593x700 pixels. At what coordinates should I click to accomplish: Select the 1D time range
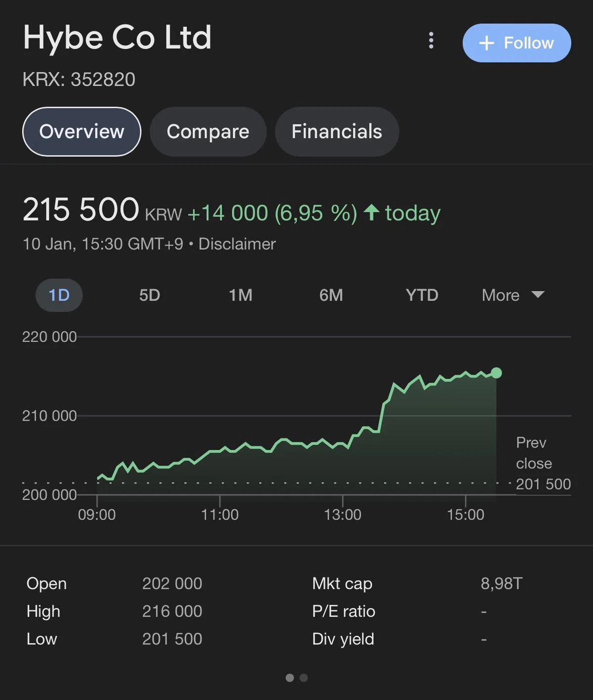coord(59,295)
